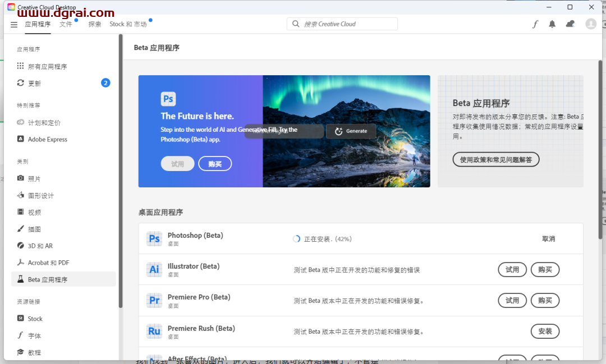
Task: Cancel the Photoshop (Beta) installation
Action: click(548, 239)
